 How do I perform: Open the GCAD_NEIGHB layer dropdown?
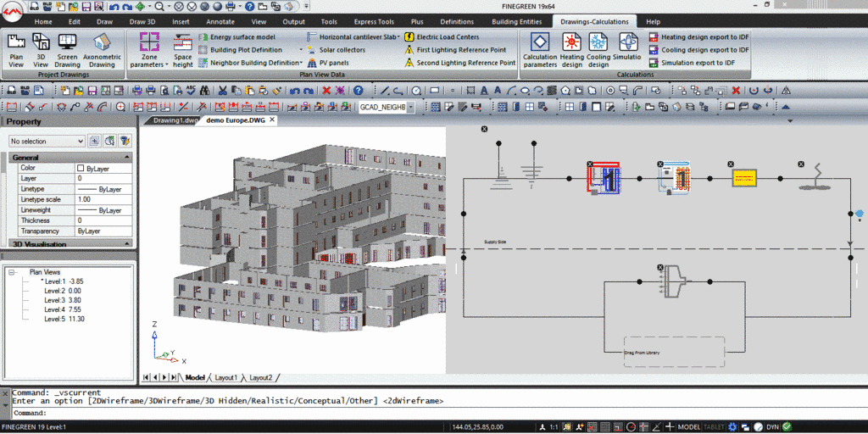(x=410, y=108)
